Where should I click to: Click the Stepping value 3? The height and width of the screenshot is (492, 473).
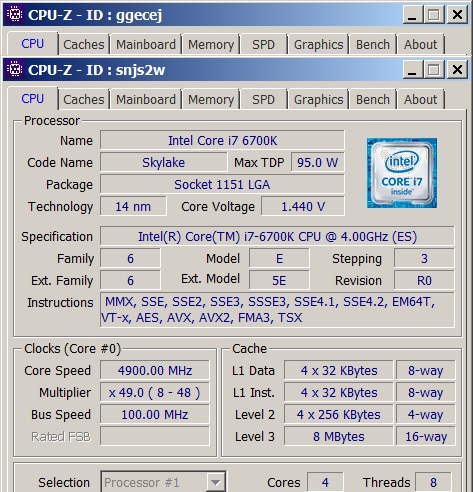(424, 258)
